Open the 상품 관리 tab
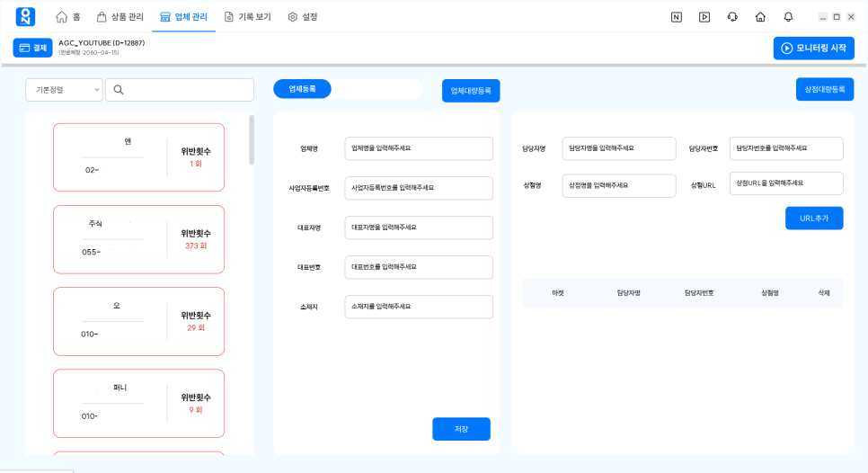Viewport: 868px width, 473px height. 120,16
